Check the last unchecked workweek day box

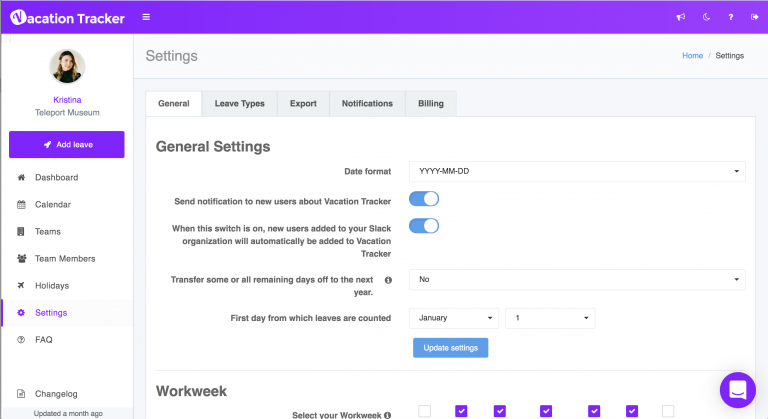pyautogui.click(x=668, y=411)
